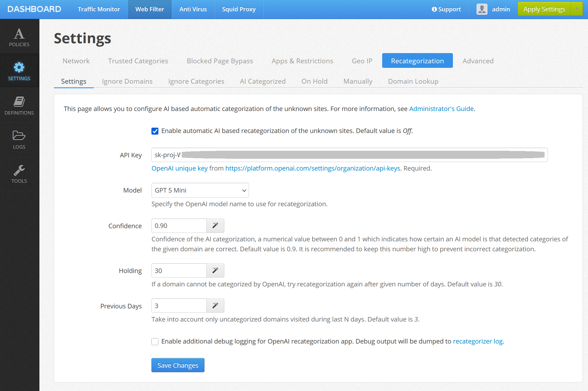Screen dimensions: 588x391
Task: Open the Tools wrench sidebar section
Action: 19,173
